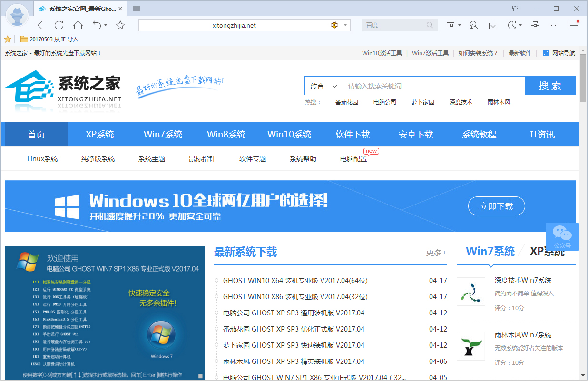Close the 系统之家官网 browser tab
This screenshot has width=588, height=381.
[x=119, y=9]
